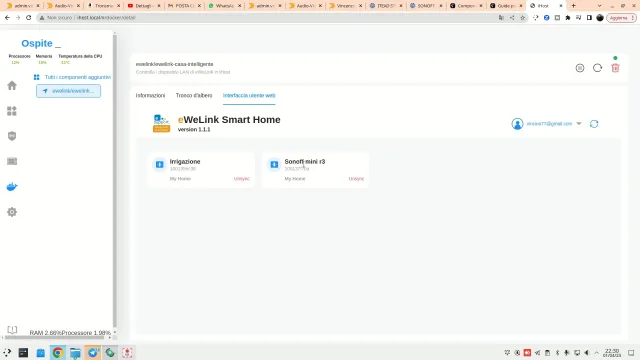The image size is (640, 360).
Task: Click the Ospite user name heading
Action: [37, 43]
